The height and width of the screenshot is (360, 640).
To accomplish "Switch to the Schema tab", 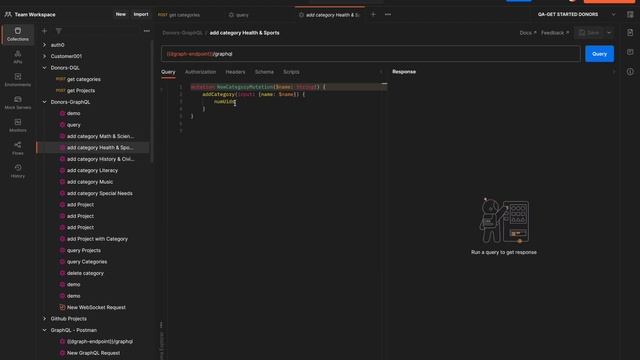I will [264, 72].
